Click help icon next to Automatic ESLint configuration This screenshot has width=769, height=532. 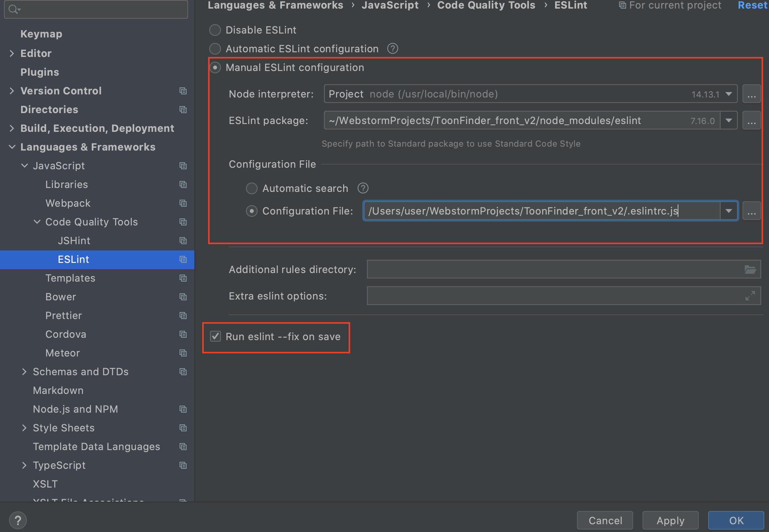(392, 49)
